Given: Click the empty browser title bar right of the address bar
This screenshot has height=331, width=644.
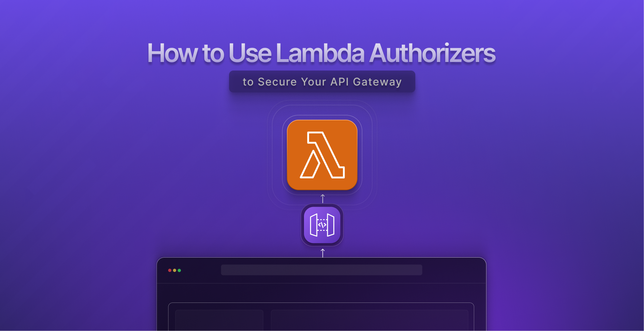Looking at the screenshot, I should tap(454, 270).
